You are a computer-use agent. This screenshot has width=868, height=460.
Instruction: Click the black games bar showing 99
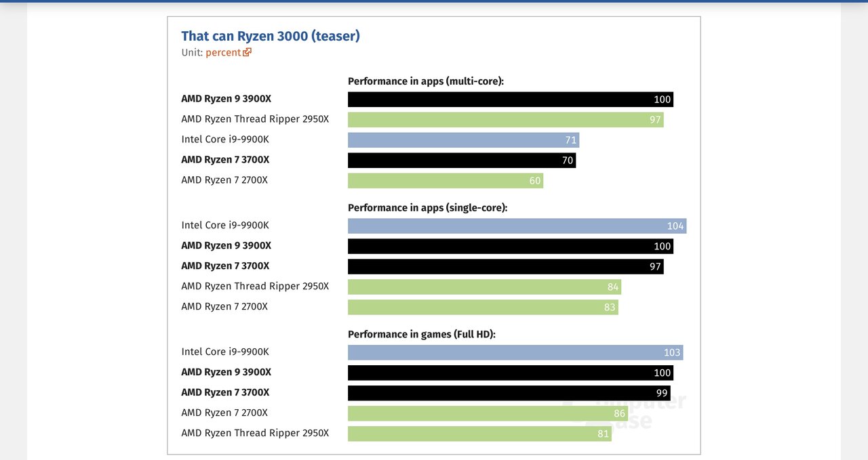click(x=509, y=394)
